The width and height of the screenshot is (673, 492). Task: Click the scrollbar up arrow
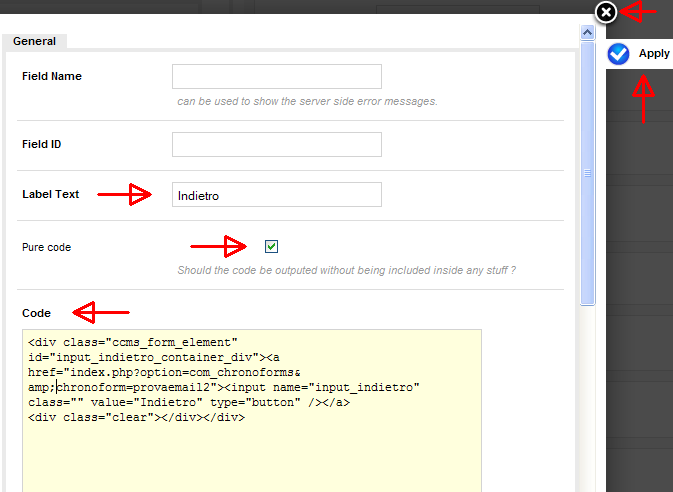[x=587, y=32]
